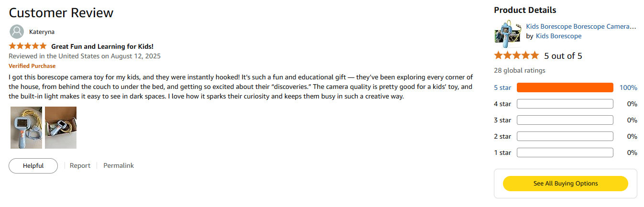This screenshot has width=644, height=207.
Task: Click the product's overall star rating
Action: [516, 55]
